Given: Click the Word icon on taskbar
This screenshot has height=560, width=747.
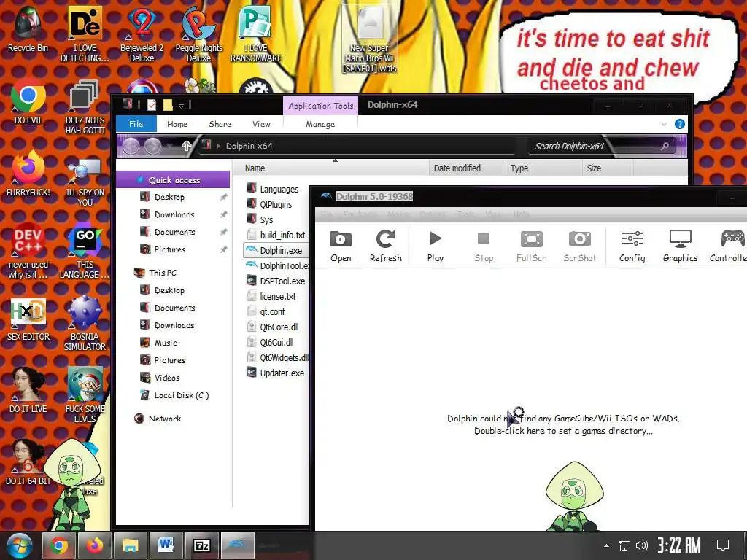Looking at the screenshot, I should (166, 545).
